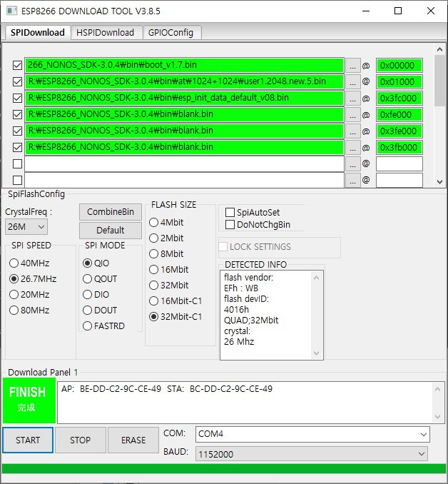Uncheck the boot_v1.7.bin file checkbox
448x484 pixels.
coord(17,66)
